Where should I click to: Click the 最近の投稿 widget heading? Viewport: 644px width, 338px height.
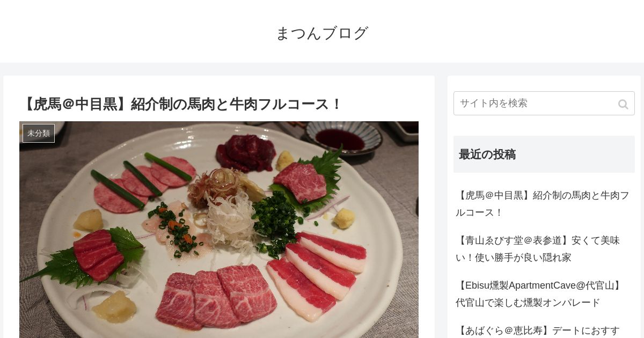pyautogui.click(x=487, y=155)
